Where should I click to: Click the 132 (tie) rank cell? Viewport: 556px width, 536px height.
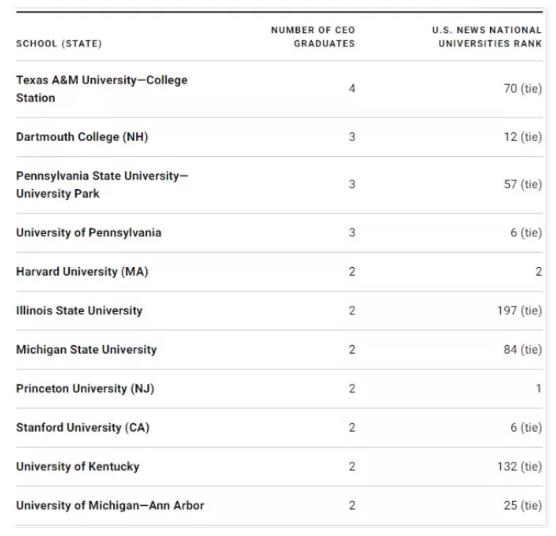pos(520,467)
